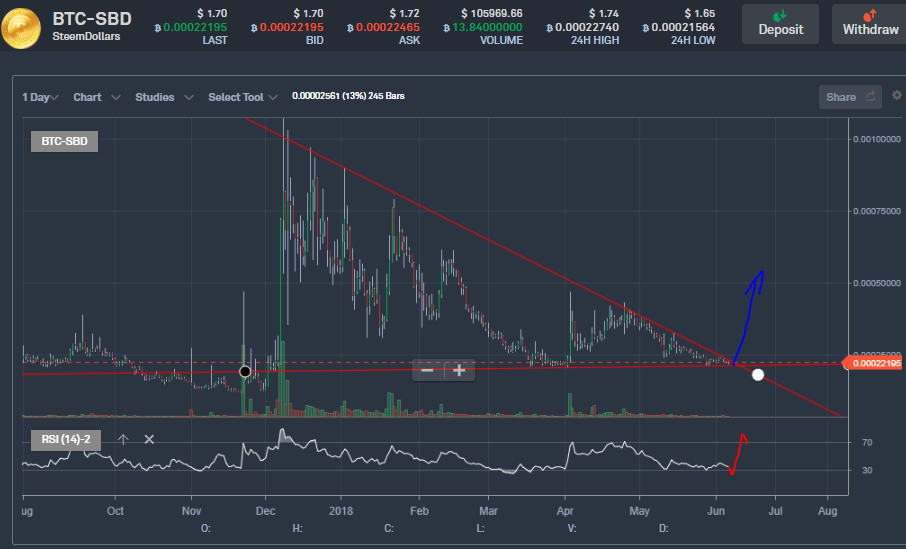The height and width of the screenshot is (549, 906).
Task: Expand the Studies menu
Action: (x=164, y=97)
